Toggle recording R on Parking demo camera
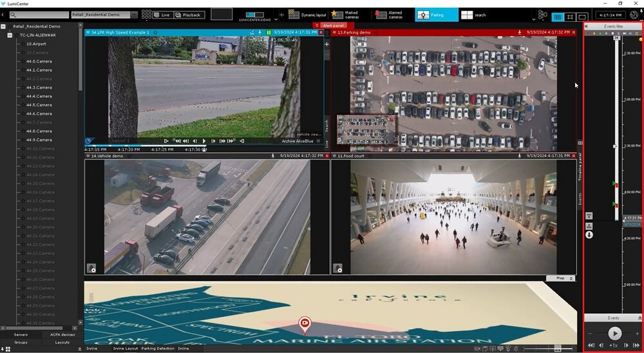 574,32
